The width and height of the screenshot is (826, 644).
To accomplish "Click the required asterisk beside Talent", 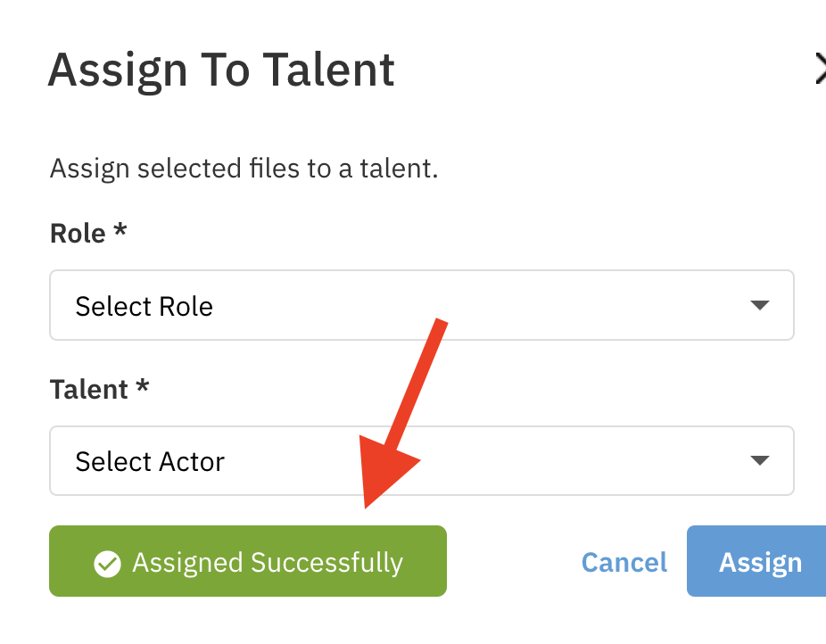I will 142,388.
